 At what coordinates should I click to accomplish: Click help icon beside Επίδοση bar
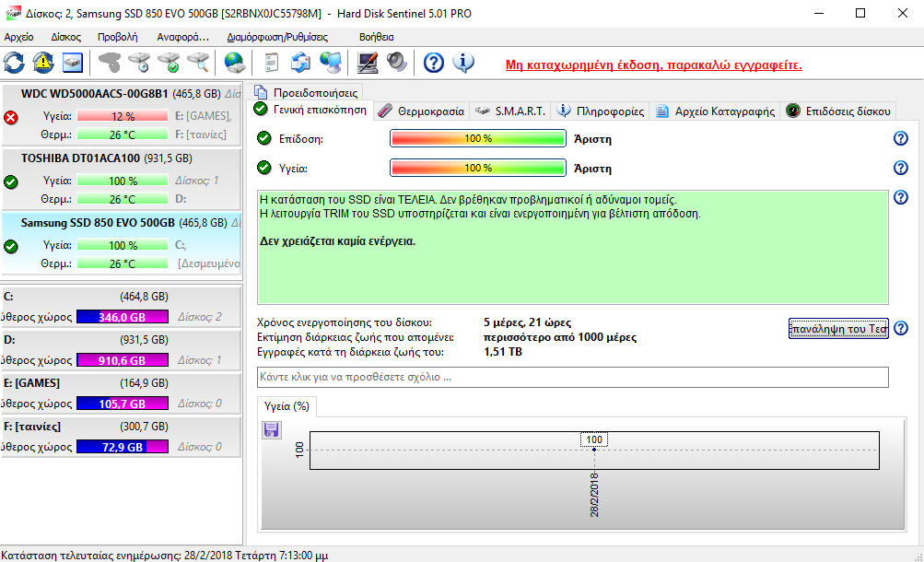(x=900, y=138)
